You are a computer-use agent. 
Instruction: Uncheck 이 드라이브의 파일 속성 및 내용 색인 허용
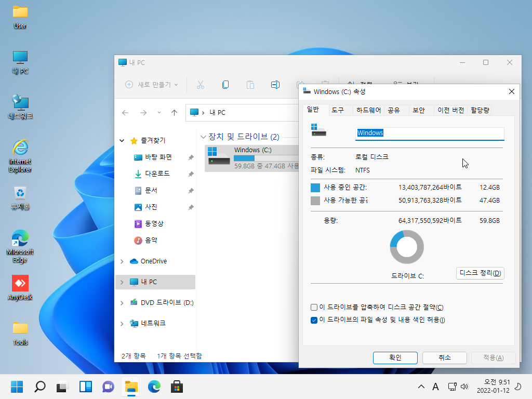[x=314, y=320]
